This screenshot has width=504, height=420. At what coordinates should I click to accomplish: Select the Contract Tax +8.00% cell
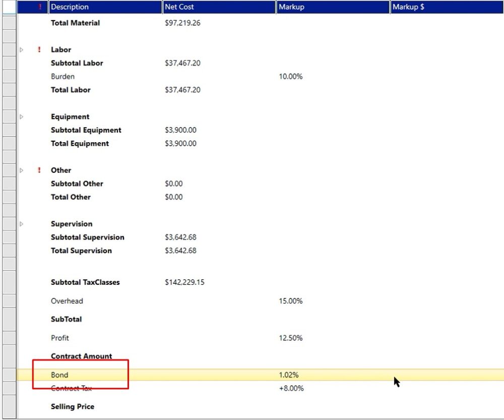click(291, 388)
